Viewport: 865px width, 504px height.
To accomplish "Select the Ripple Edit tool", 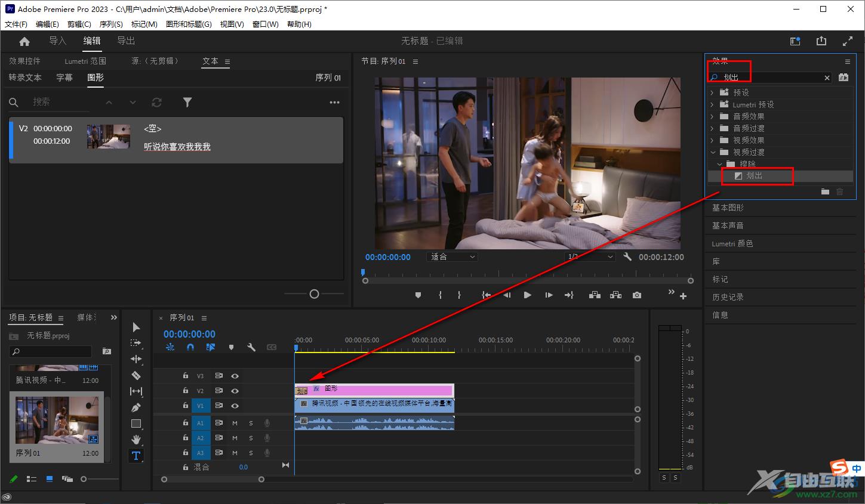I will click(x=136, y=359).
